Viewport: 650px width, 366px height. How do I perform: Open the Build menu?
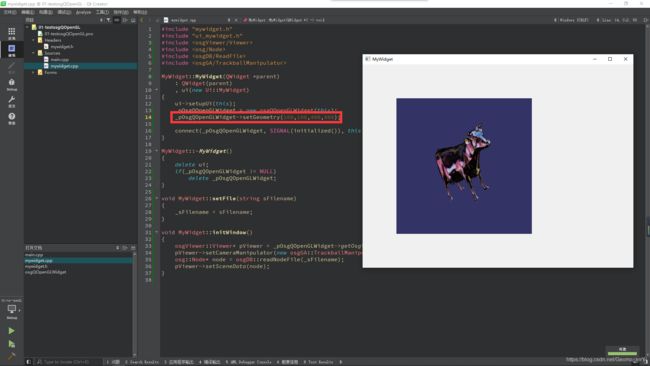(x=46, y=12)
